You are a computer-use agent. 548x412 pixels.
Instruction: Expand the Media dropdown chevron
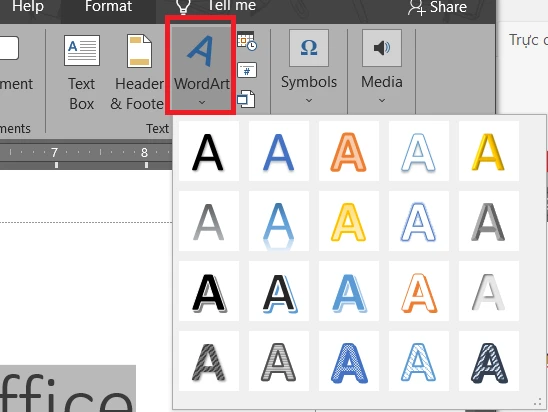(x=382, y=101)
